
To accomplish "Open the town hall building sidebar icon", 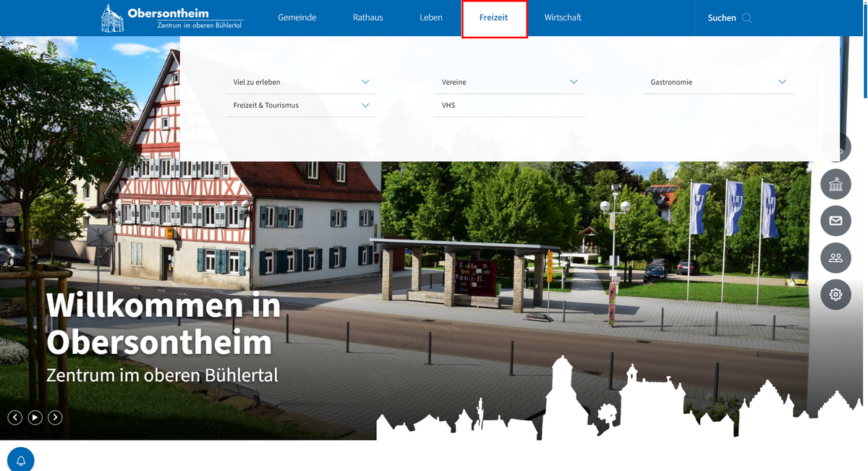I will 835,185.
